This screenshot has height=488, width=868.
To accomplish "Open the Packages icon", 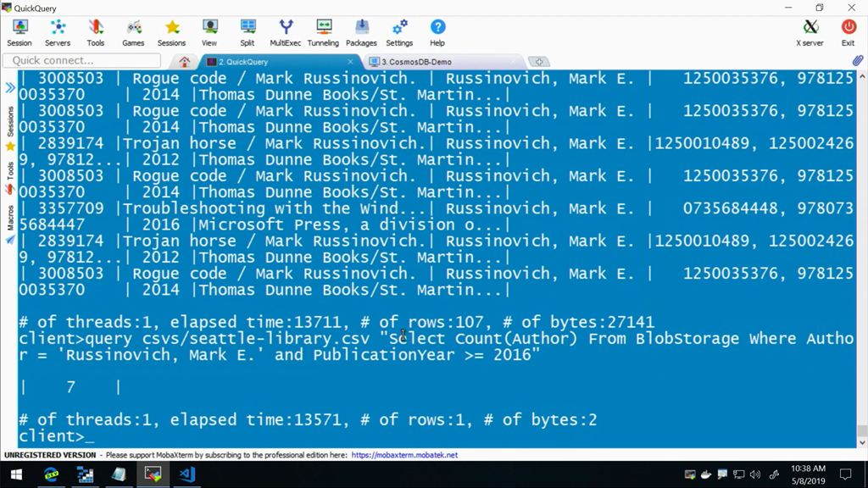I will tap(361, 32).
